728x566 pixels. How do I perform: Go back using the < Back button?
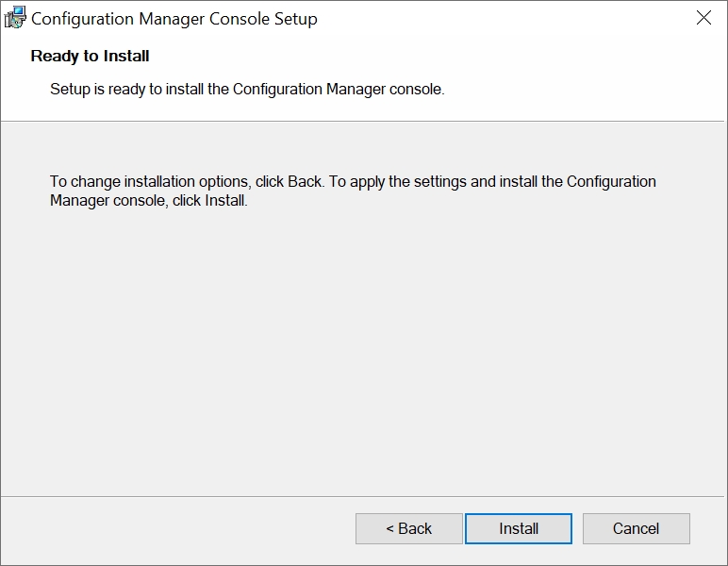tap(408, 528)
